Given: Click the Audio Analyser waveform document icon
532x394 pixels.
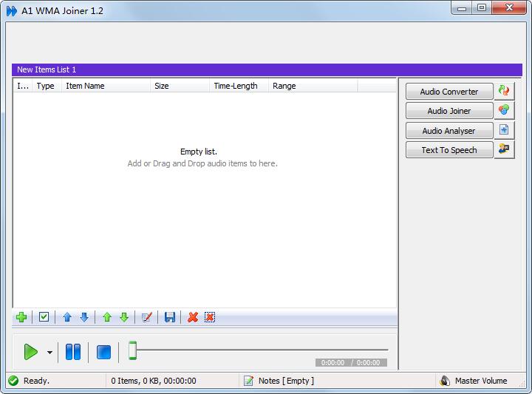Looking at the screenshot, I should [504, 131].
